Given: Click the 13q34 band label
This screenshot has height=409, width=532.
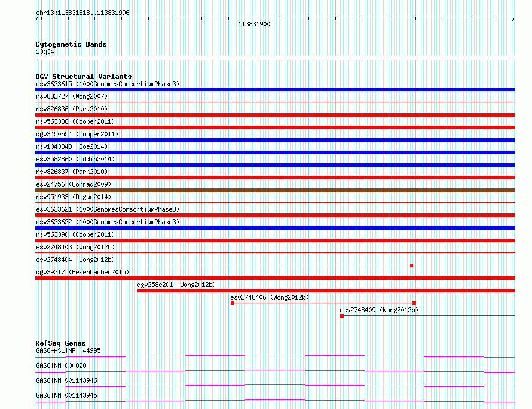Looking at the screenshot, I should 45,51.
